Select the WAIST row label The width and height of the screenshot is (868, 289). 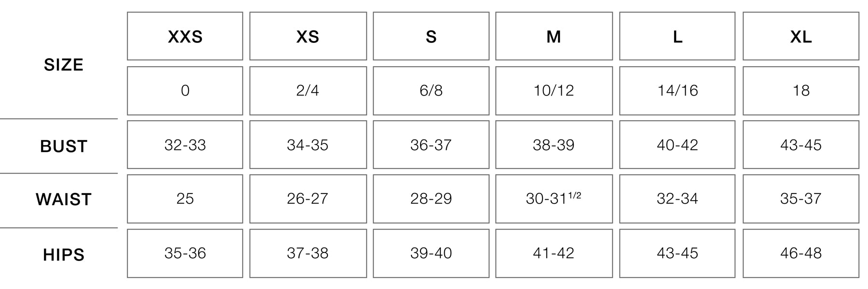click(64, 199)
